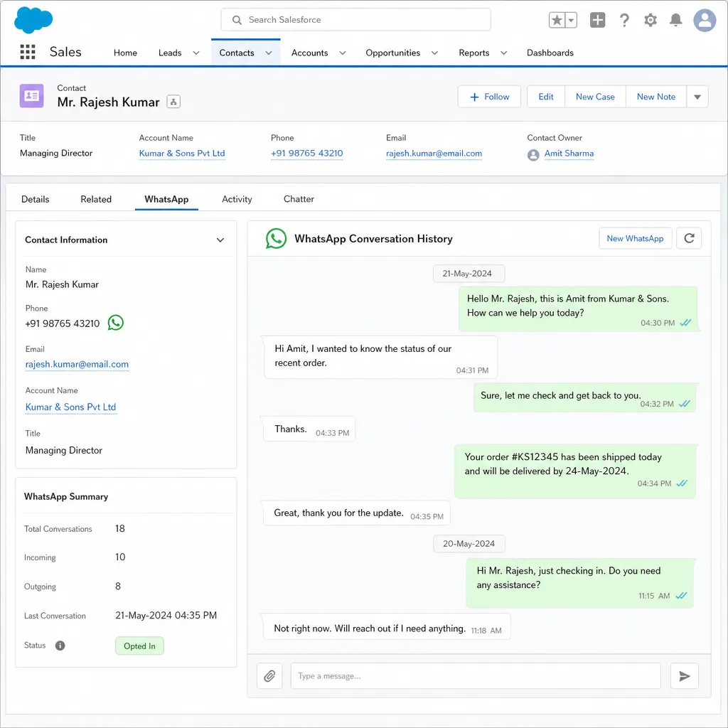728x728 pixels.
Task: Open the favorites list dropdown arrow
Action: 571,20
